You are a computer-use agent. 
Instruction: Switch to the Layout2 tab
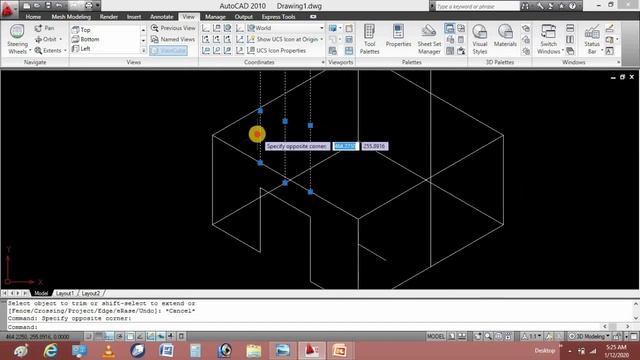pos(91,293)
